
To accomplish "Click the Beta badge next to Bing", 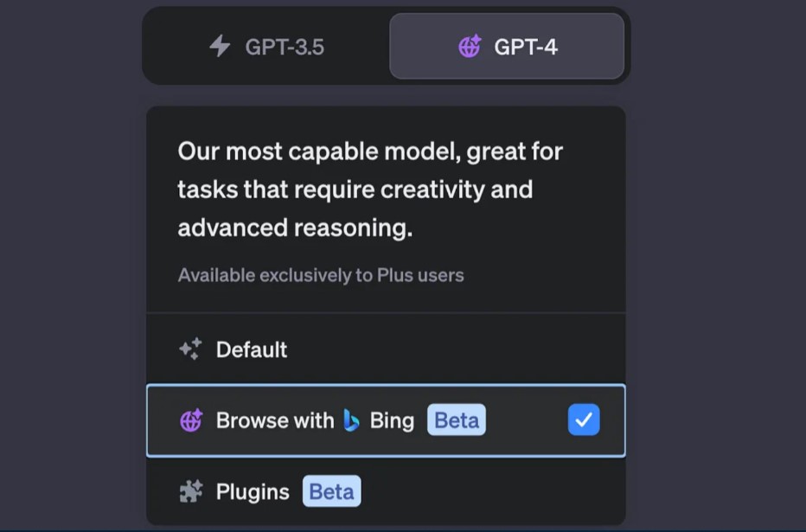I will (x=457, y=421).
